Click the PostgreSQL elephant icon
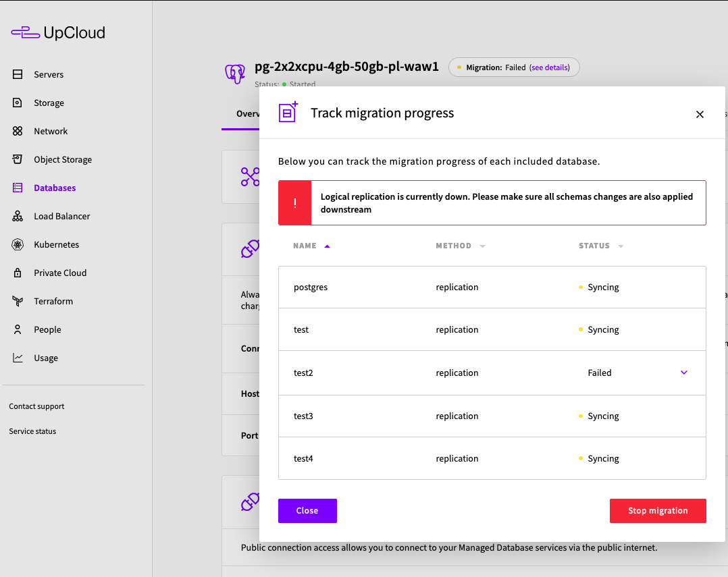The image size is (728, 577). tap(236, 74)
